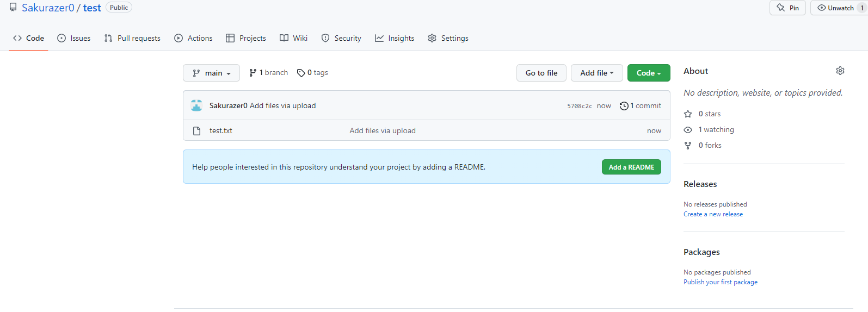Open the Create a new release link

tap(713, 214)
